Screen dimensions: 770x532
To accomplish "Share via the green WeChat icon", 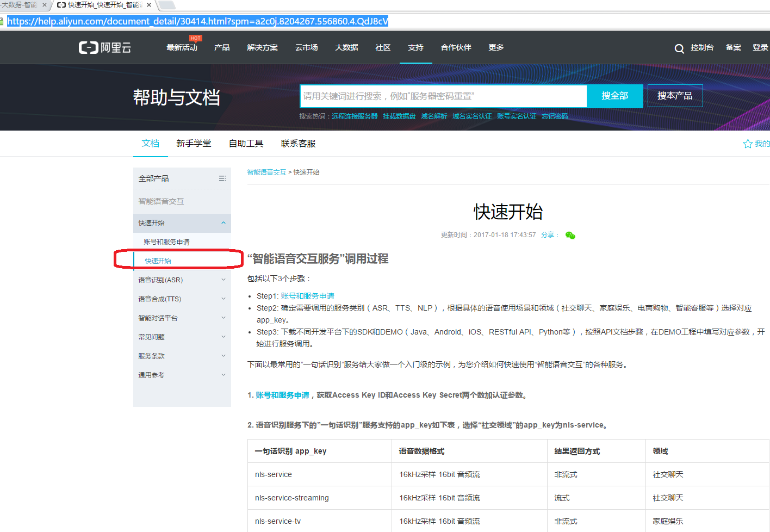I will [570, 235].
